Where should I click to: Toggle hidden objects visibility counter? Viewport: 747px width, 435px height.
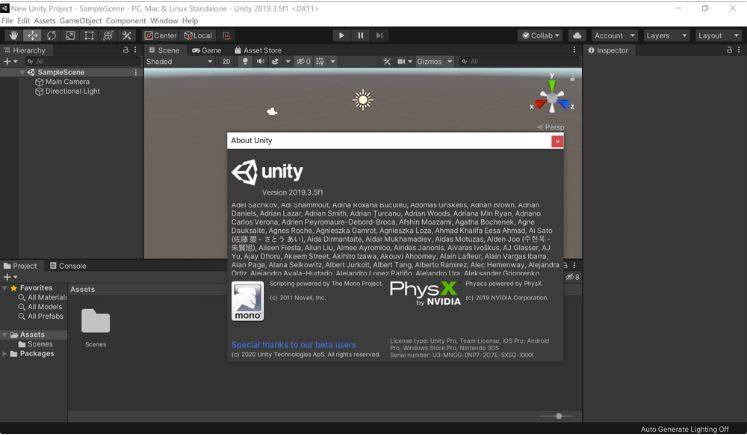(303, 62)
